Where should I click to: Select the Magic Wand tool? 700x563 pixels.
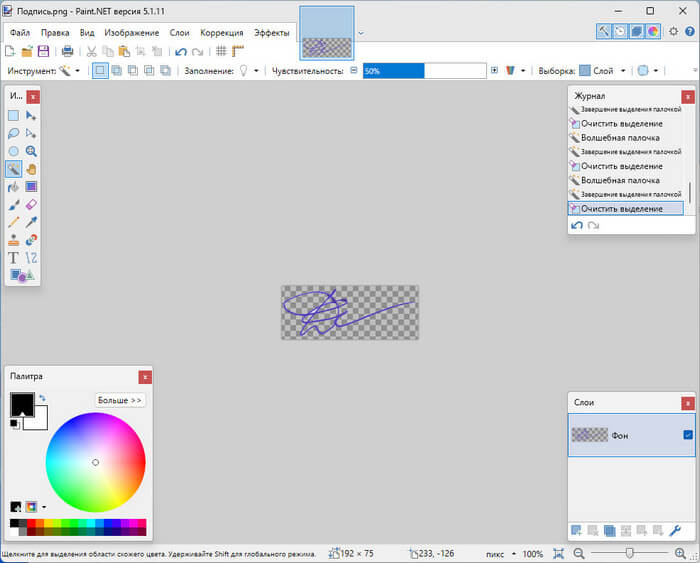click(13, 169)
